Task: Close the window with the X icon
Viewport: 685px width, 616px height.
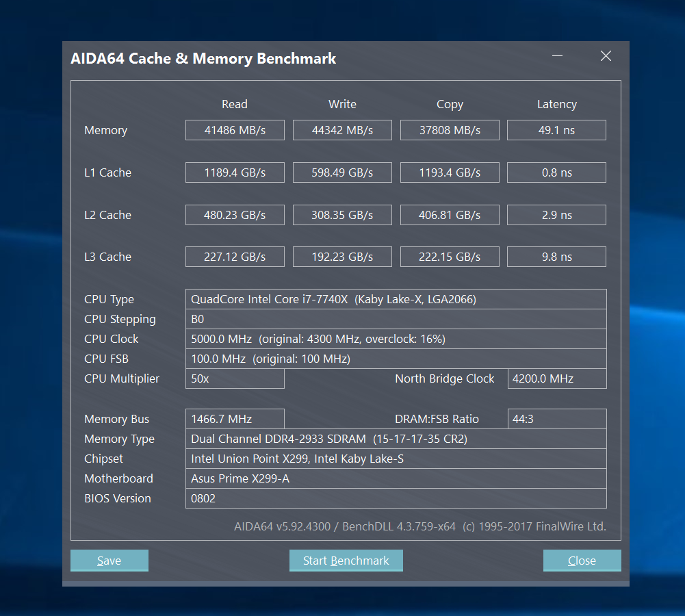Action: pos(606,56)
